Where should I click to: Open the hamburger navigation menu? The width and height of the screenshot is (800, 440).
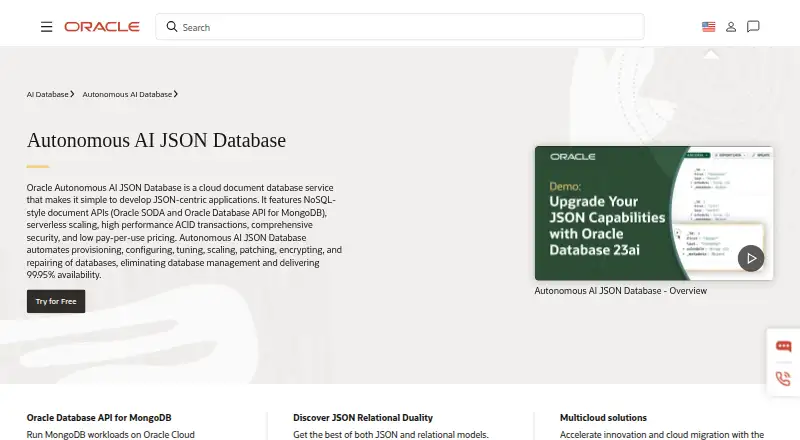pos(46,27)
